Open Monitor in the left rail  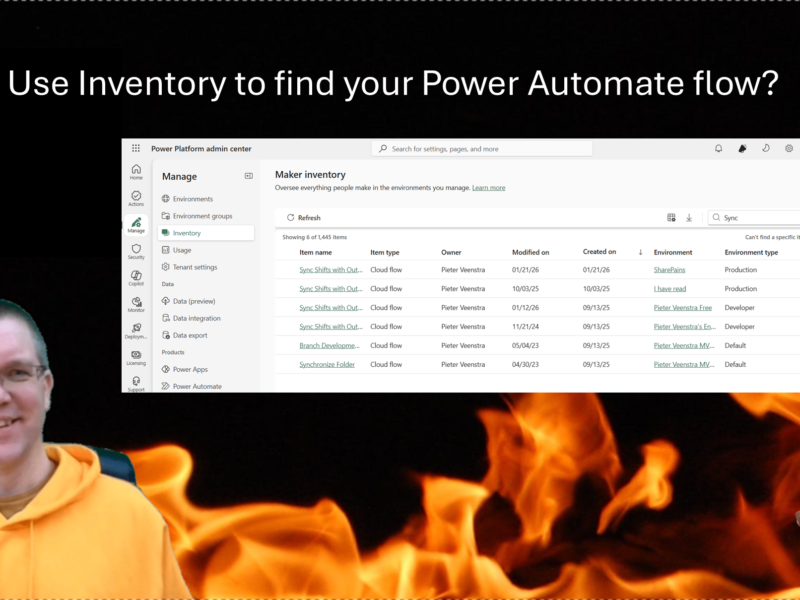click(136, 305)
